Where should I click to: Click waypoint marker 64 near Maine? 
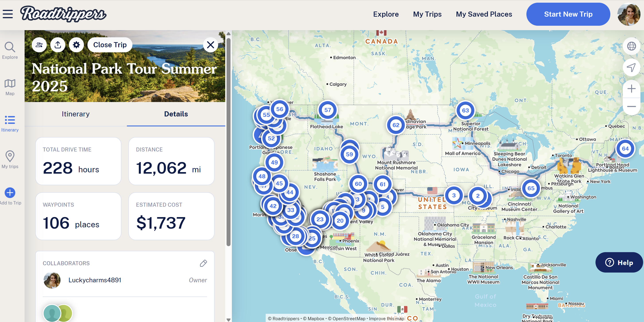pyautogui.click(x=625, y=149)
